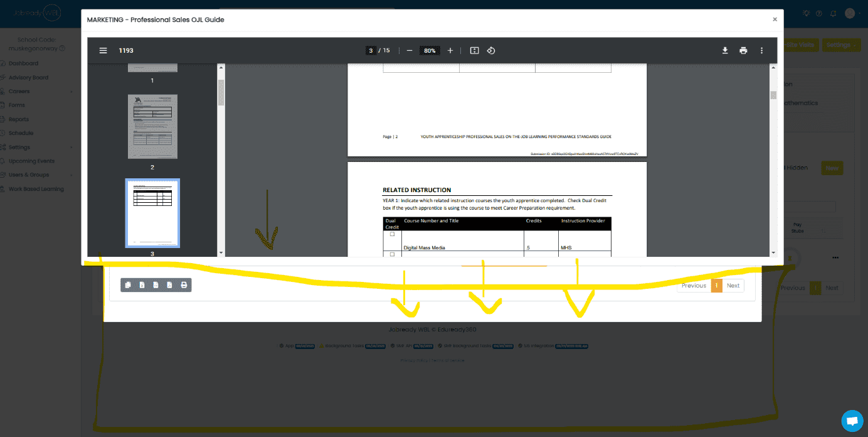The width and height of the screenshot is (868, 437).
Task: Go to Next page in dialog pagination
Action: 733,286
